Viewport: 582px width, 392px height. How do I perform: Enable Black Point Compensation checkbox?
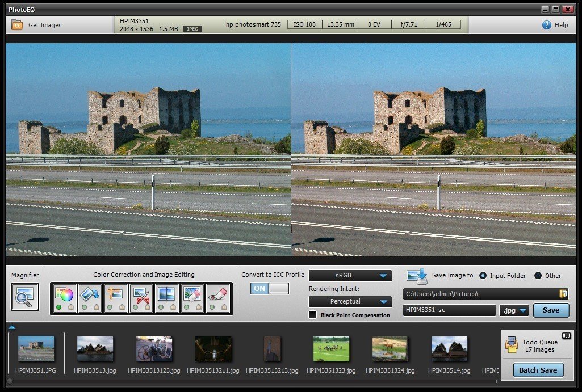313,315
